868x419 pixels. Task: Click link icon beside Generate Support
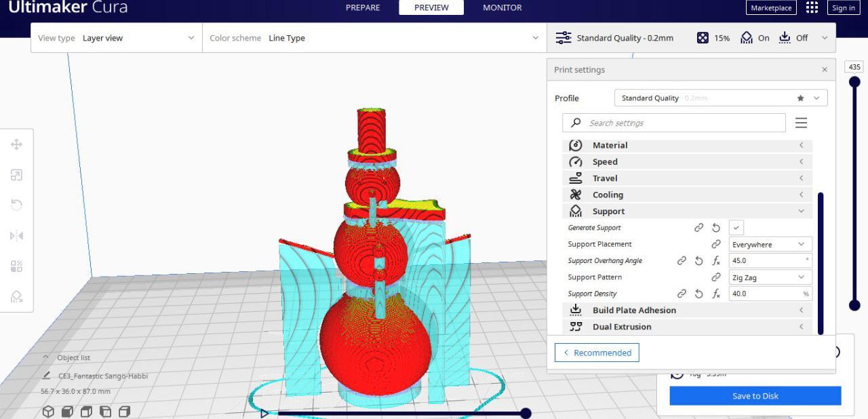pos(698,228)
